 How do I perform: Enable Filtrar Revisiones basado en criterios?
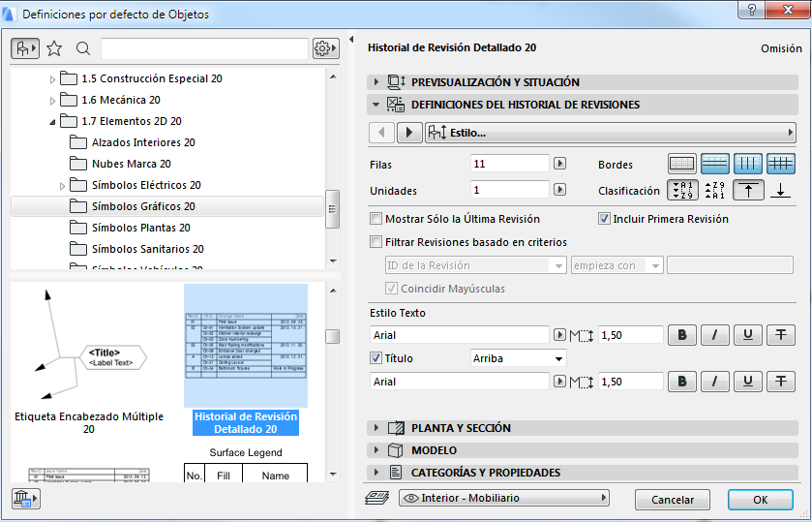pyautogui.click(x=376, y=242)
